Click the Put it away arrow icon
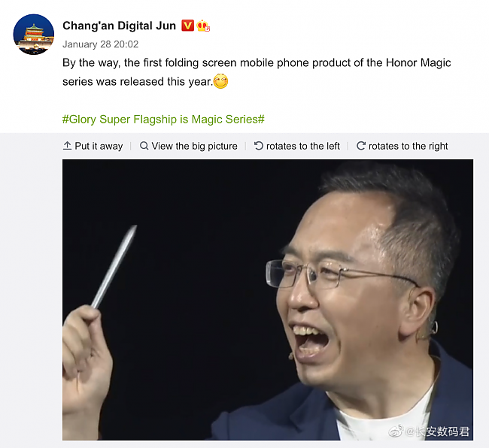The width and height of the screenshot is (489, 448). (67, 146)
